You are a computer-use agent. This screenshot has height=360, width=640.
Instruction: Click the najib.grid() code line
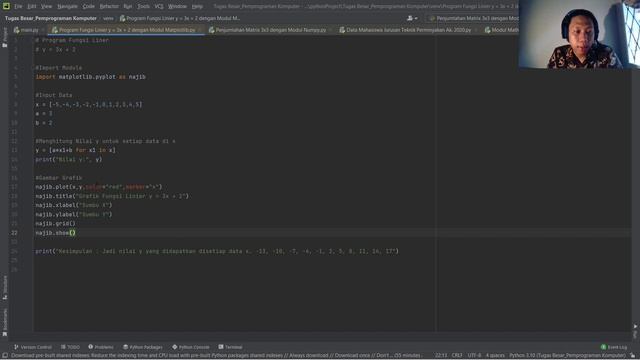click(x=56, y=224)
